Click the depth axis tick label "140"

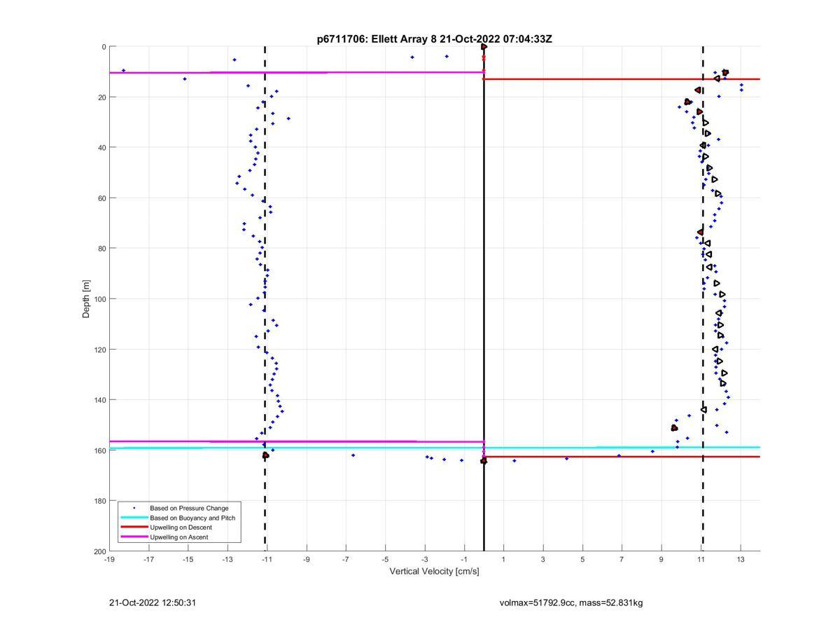pyautogui.click(x=99, y=400)
